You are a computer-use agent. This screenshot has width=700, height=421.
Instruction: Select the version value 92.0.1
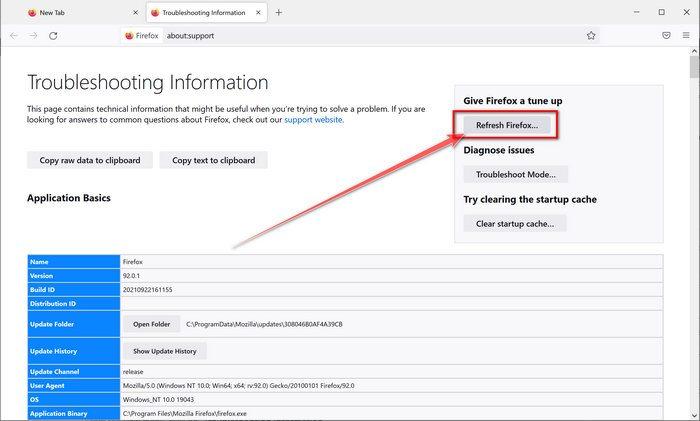coord(131,276)
